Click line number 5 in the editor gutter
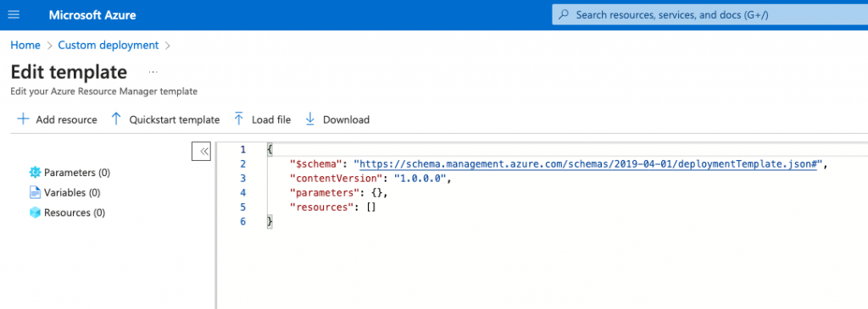 point(243,207)
